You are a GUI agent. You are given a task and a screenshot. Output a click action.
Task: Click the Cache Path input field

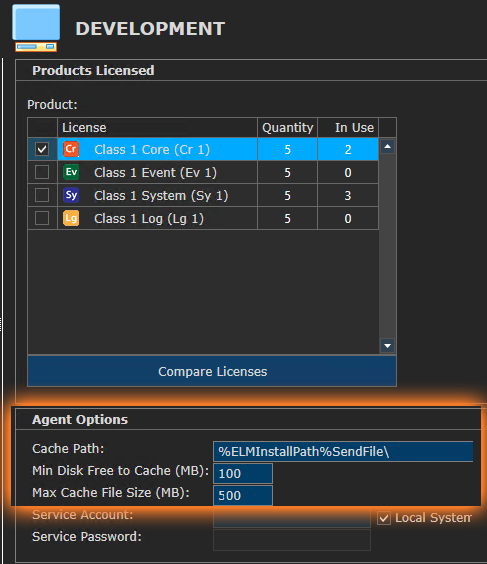pyautogui.click(x=343, y=451)
